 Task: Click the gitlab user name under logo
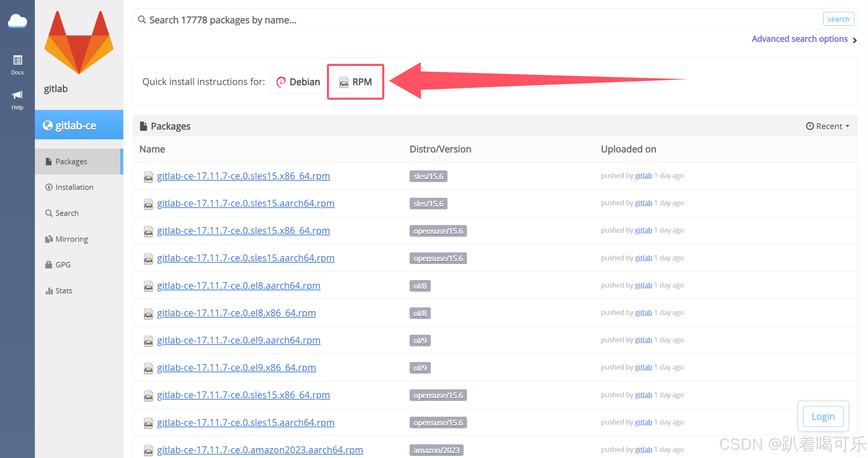click(x=56, y=89)
